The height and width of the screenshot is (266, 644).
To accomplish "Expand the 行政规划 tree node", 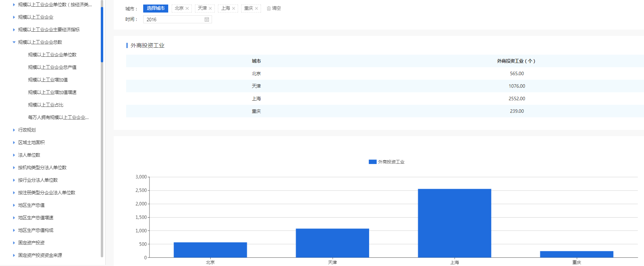I will pos(14,130).
